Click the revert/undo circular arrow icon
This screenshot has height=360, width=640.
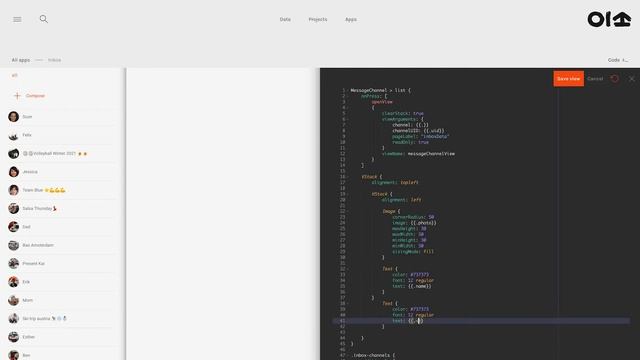[615, 79]
